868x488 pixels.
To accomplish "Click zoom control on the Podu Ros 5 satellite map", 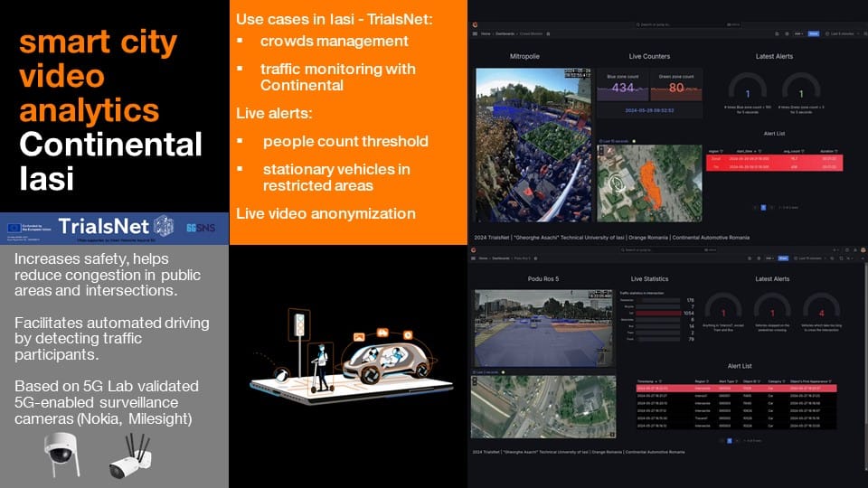I will (x=475, y=381).
